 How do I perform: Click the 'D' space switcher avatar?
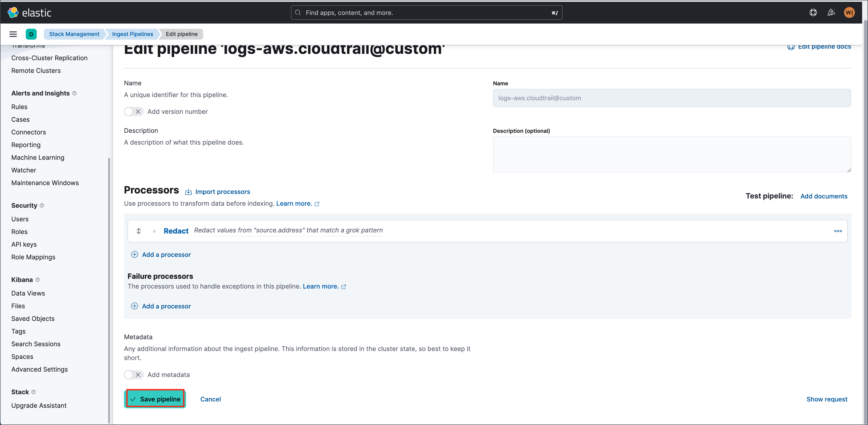coord(31,34)
